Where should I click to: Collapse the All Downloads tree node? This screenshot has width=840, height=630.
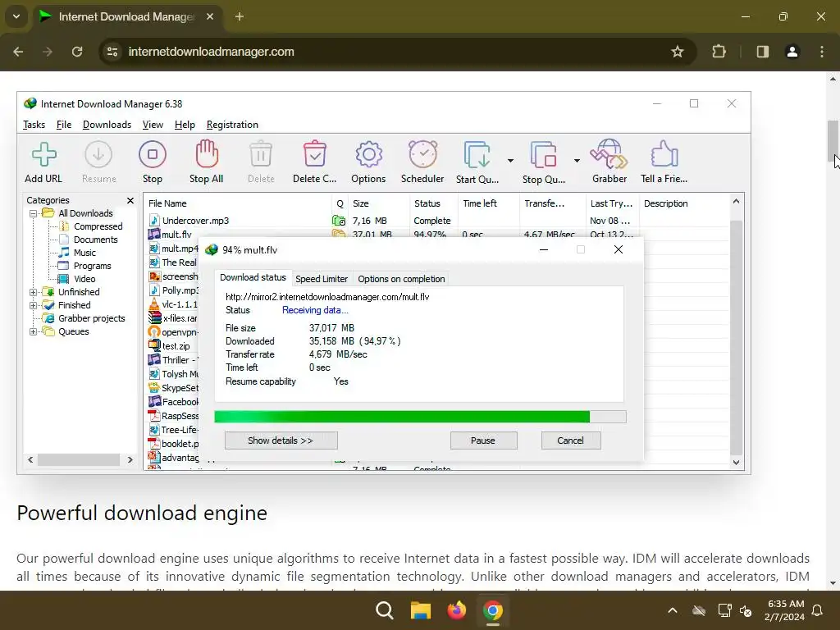pyautogui.click(x=33, y=213)
